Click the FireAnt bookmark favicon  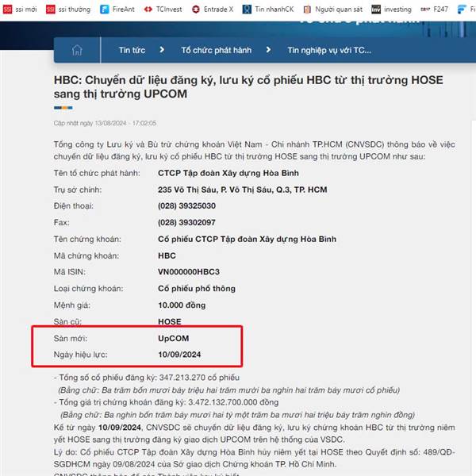pos(105,10)
